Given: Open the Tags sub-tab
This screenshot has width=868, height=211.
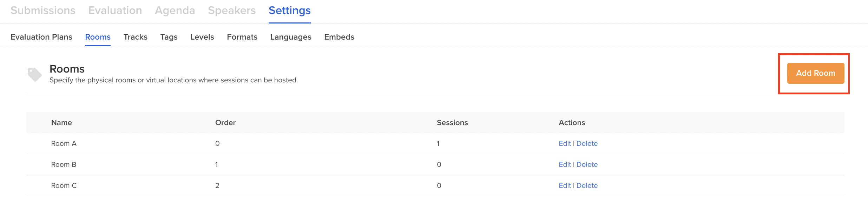Looking at the screenshot, I should (169, 37).
